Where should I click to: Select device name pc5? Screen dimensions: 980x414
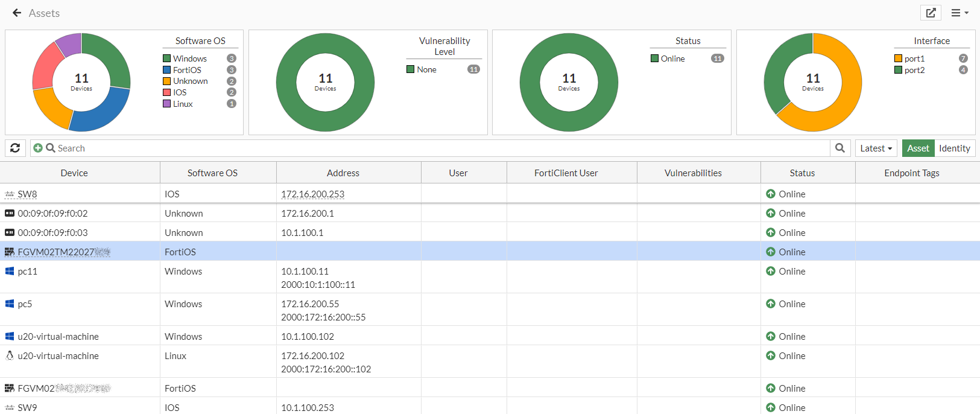(25, 304)
